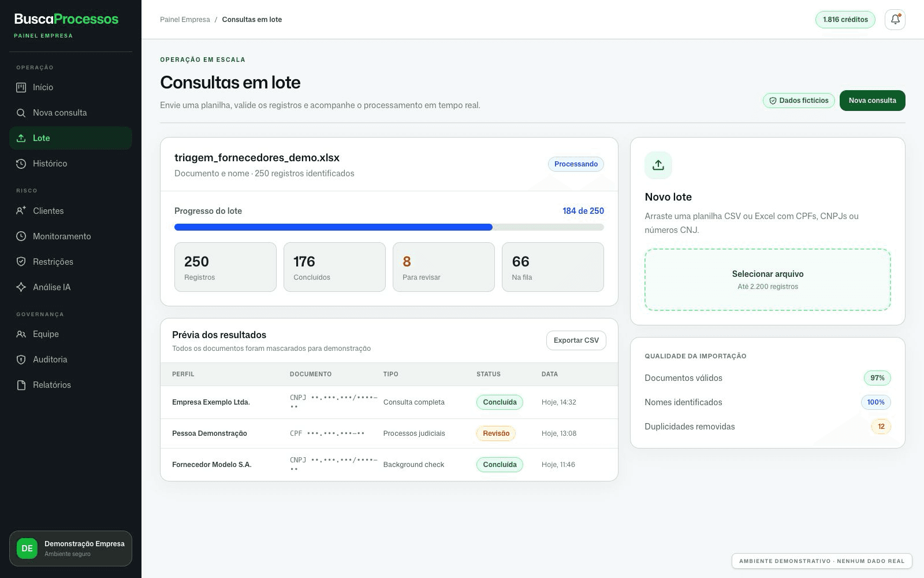Image resolution: width=924 pixels, height=578 pixels.
Task: Click the Processos judiciais type cell
Action: (414, 433)
